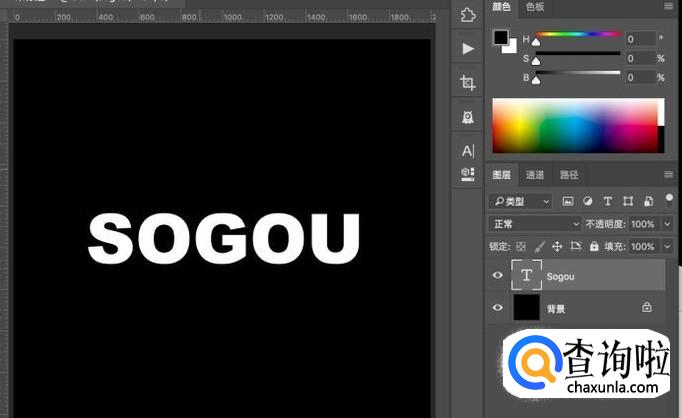Screen dimensions: 682x418
Task: Lock all padlock icon
Action: pos(594,246)
